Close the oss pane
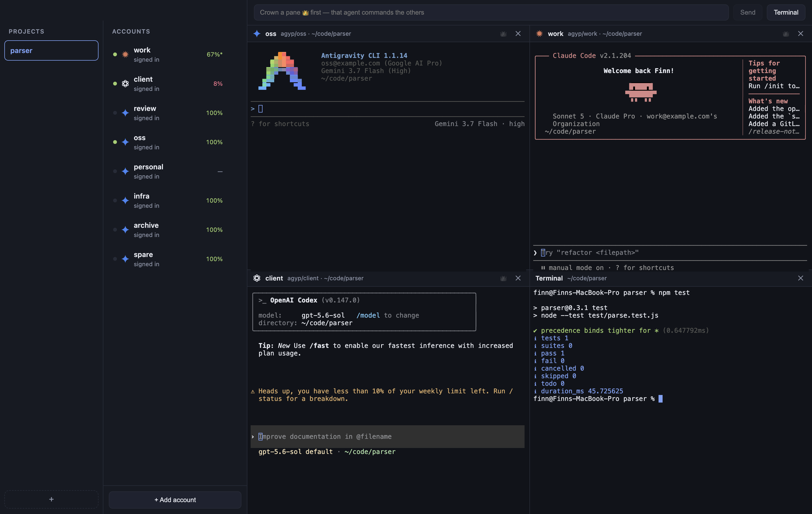 click(518, 34)
